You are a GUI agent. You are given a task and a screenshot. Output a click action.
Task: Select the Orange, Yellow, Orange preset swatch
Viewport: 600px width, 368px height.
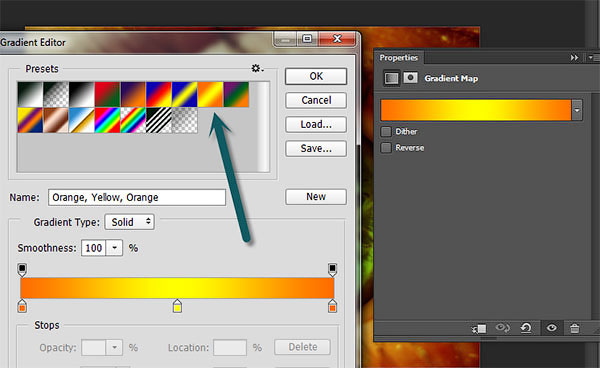click(210, 94)
